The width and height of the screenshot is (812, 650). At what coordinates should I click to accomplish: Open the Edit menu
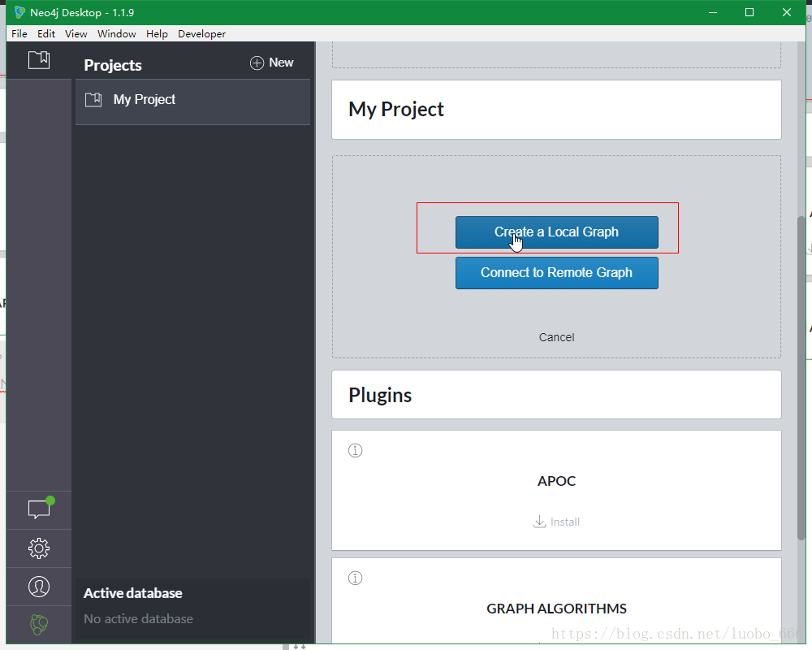pyautogui.click(x=46, y=33)
